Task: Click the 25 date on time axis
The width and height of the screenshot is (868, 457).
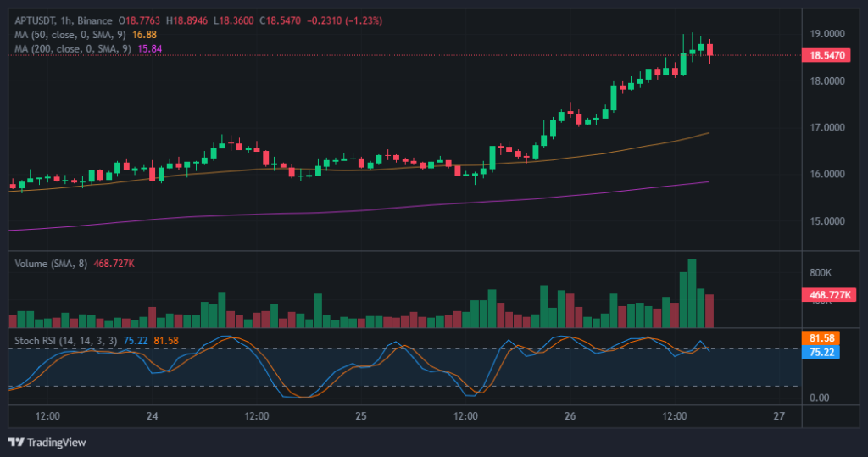Action: pos(360,416)
